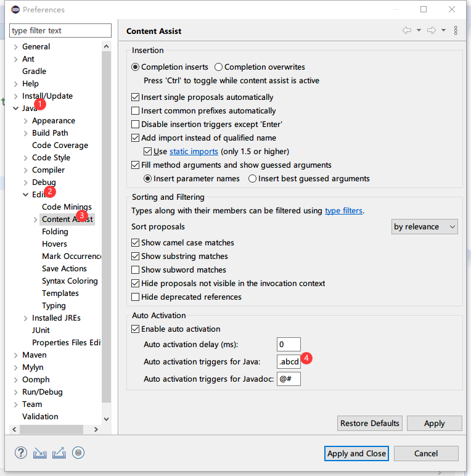Expand the Appearance tree node

(26, 121)
